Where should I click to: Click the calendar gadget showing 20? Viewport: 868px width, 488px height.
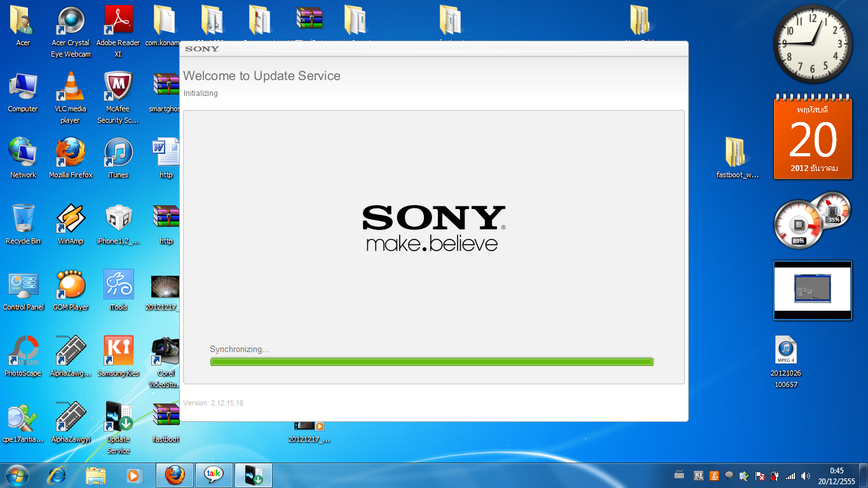pyautogui.click(x=813, y=137)
